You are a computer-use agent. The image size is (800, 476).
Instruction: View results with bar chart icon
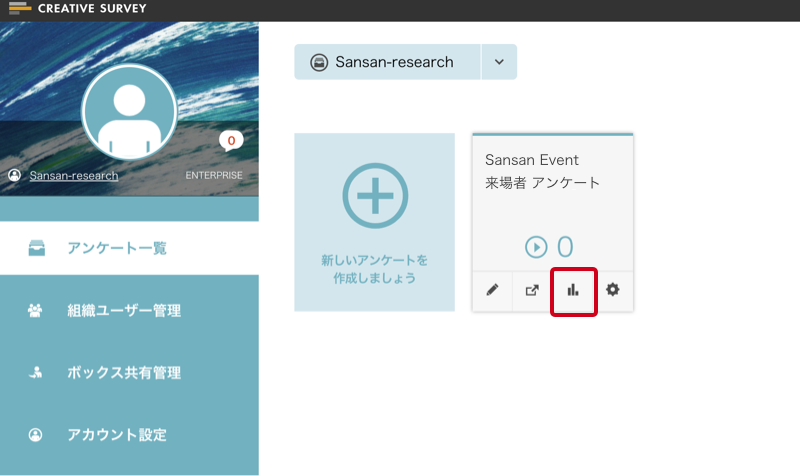(x=573, y=290)
